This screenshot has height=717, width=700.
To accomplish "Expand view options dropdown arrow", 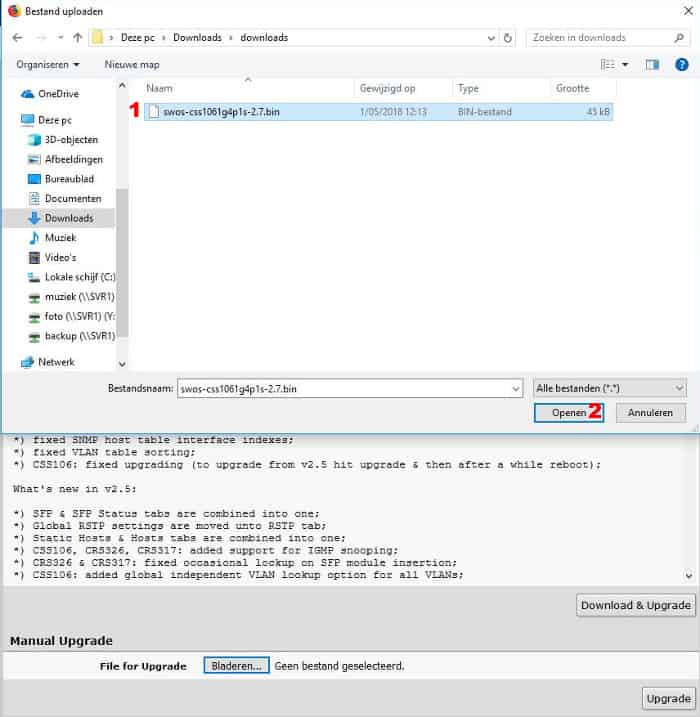I will pos(625,65).
